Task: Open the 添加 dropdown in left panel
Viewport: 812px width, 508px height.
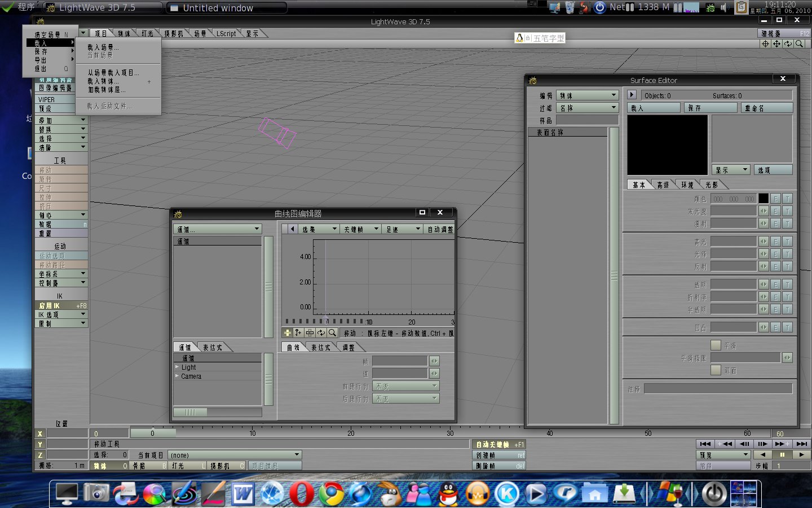Action: click(61, 120)
